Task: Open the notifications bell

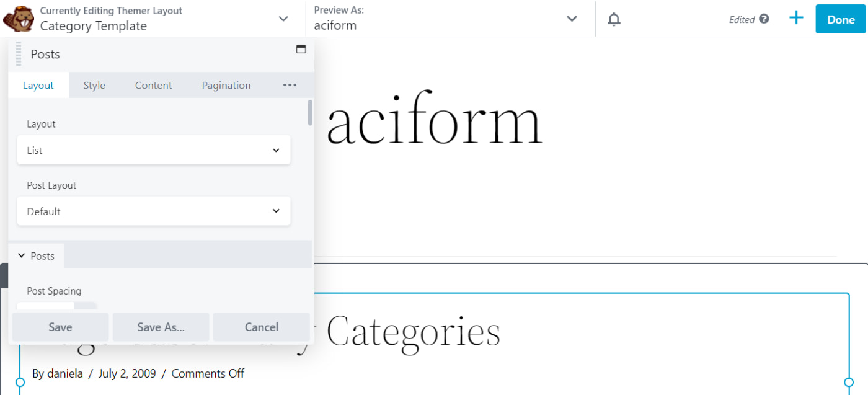Action: pos(614,19)
